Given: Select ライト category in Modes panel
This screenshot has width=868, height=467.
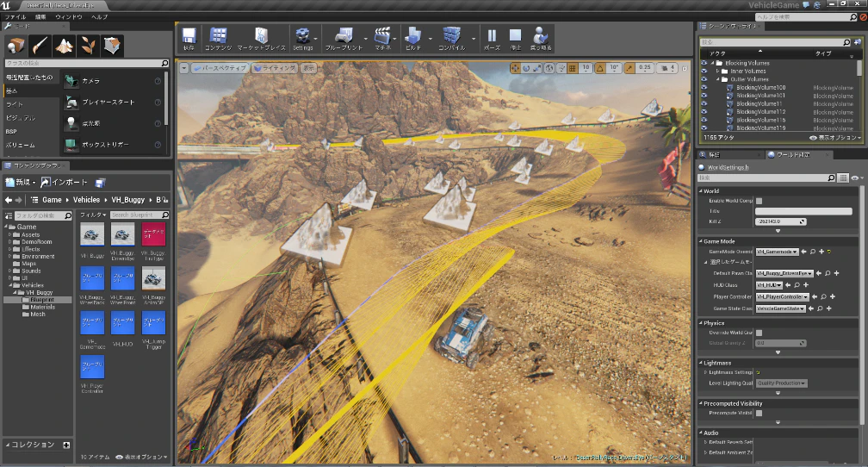Looking at the screenshot, I should point(15,104).
